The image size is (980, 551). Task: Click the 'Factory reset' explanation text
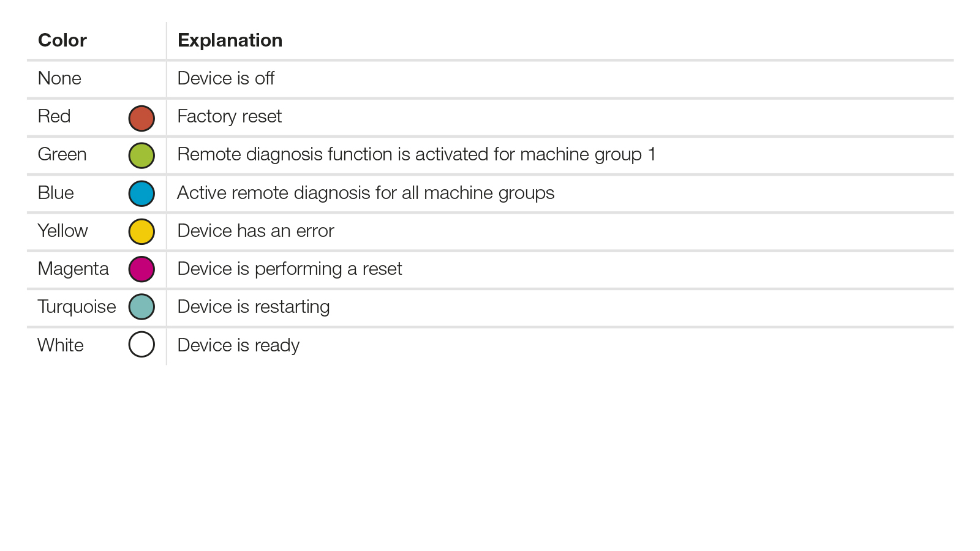click(x=229, y=116)
